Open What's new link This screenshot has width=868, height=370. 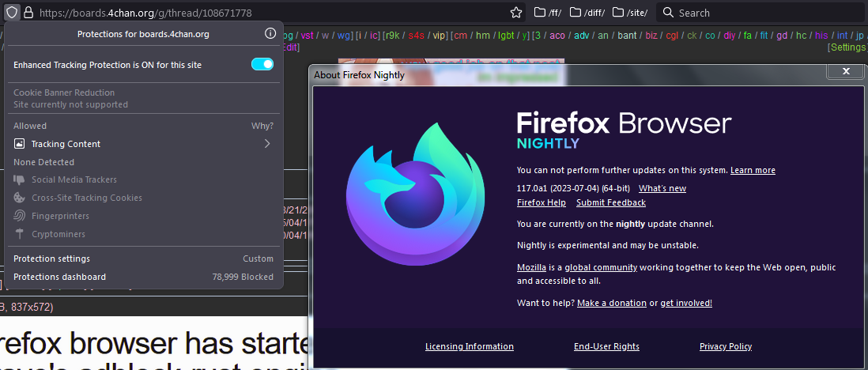[x=662, y=188]
